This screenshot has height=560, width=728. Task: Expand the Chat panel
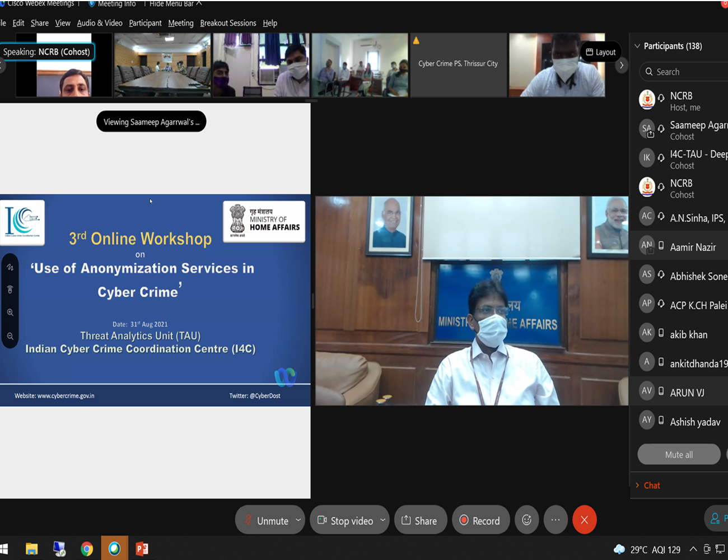[x=651, y=486]
